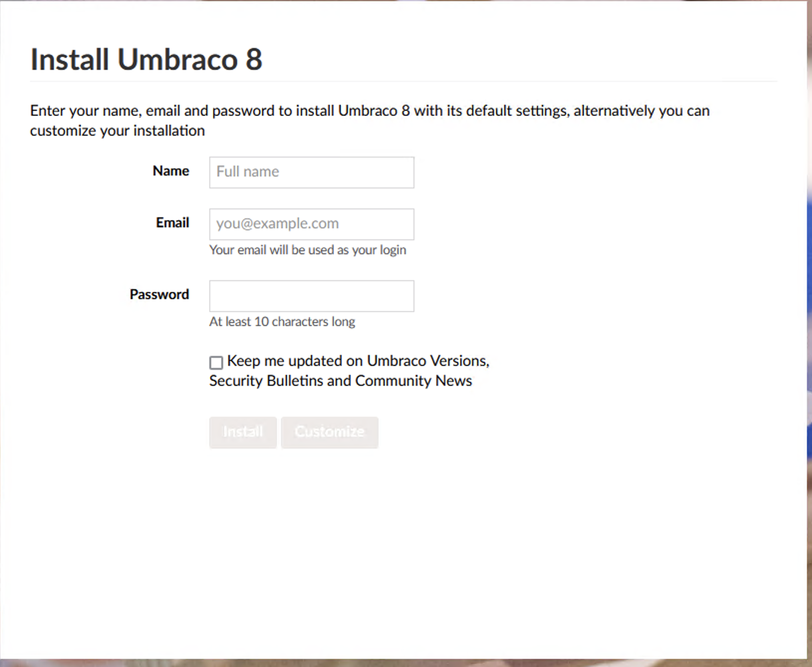This screenshot has width=812, height=667.
Task: Click the 'Your email will be used as your login' hint
Action: (x=307, y=250)
